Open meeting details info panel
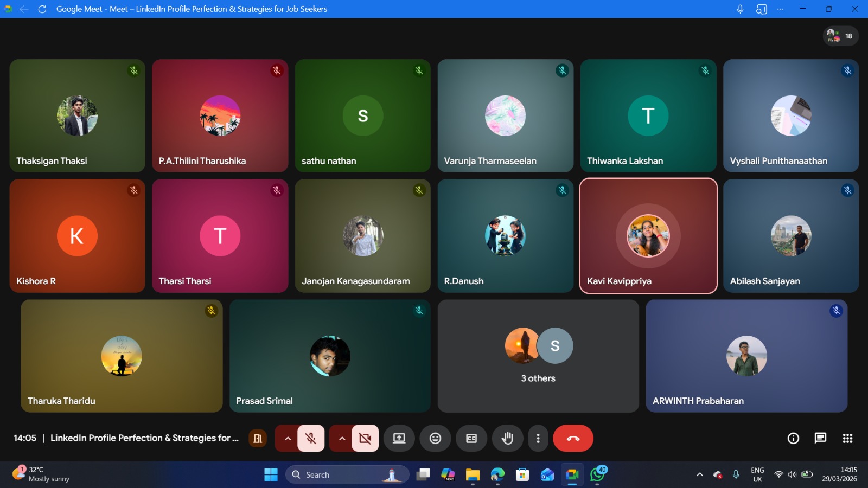Screen dimensions: 868x488 pos(793,438)
